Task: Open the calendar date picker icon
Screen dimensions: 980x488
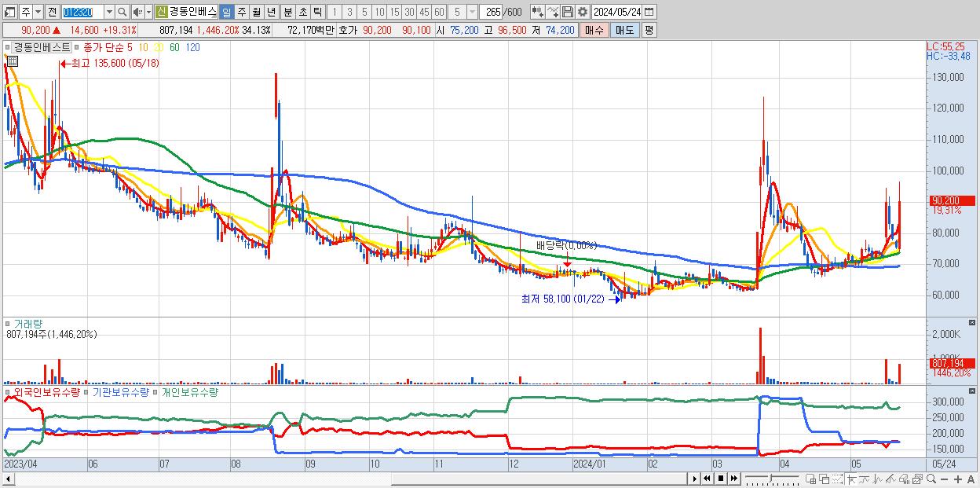Action: tap(649, 12)
